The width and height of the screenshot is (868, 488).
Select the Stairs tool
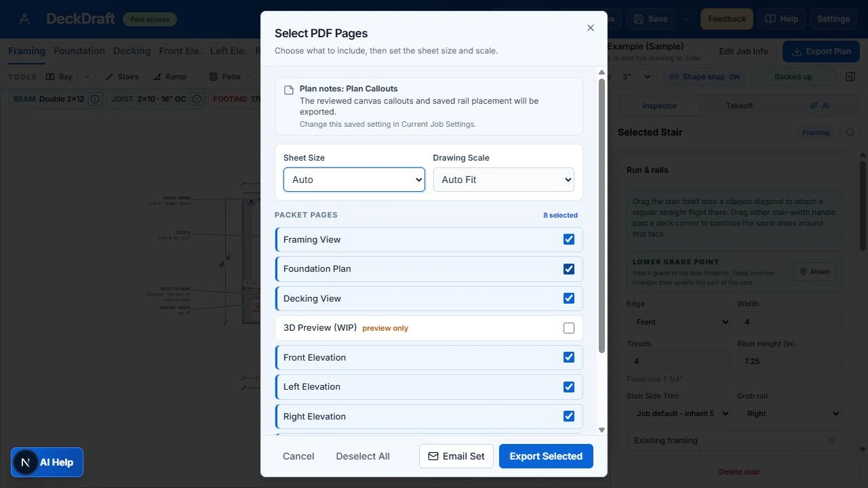pos(122,77)
